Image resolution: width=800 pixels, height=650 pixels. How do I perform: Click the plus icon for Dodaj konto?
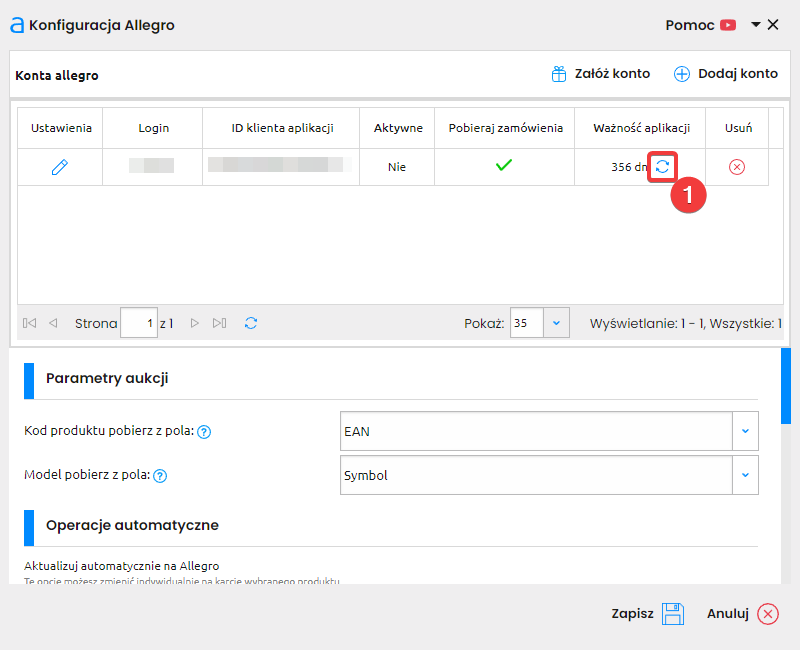pyautogui.click(x=682, y=74)
